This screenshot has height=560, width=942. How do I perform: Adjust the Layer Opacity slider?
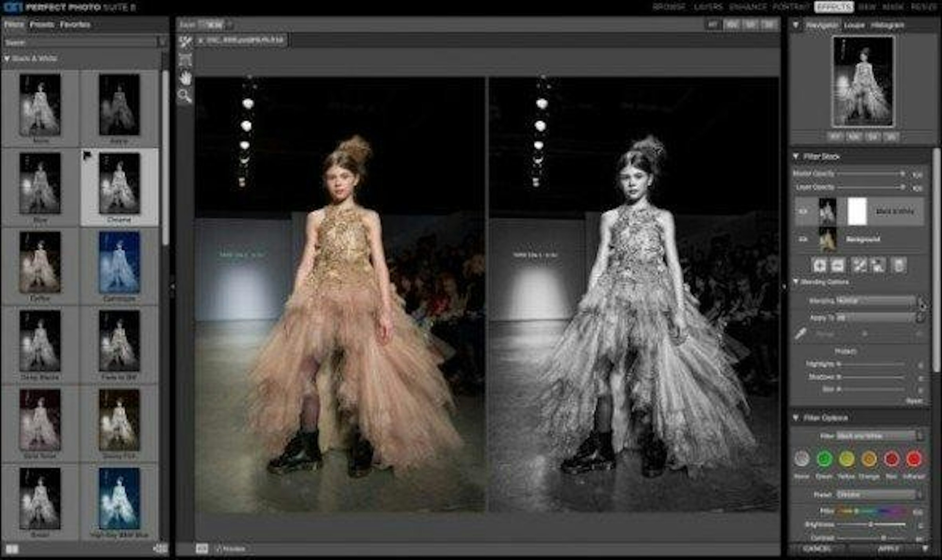pyautogui.click(x=871, y=187)
